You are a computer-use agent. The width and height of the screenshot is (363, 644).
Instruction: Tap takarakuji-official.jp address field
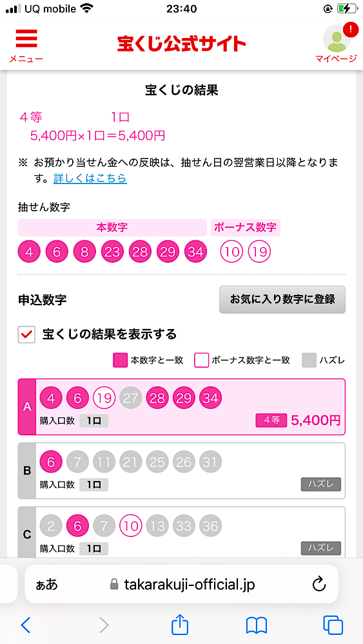tap(182, 584)
